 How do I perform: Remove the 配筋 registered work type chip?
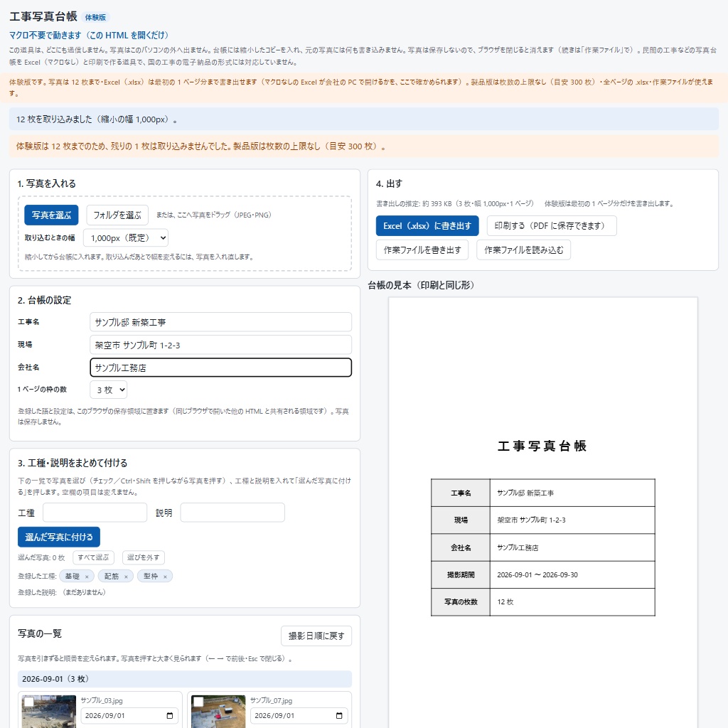pyautogui.click(x=126, y=577)
